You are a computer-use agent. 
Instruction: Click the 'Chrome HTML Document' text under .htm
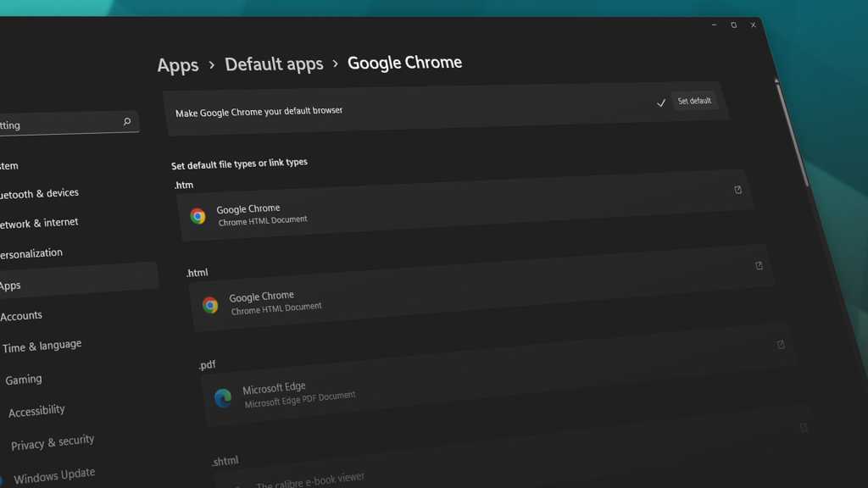[263, 221]
